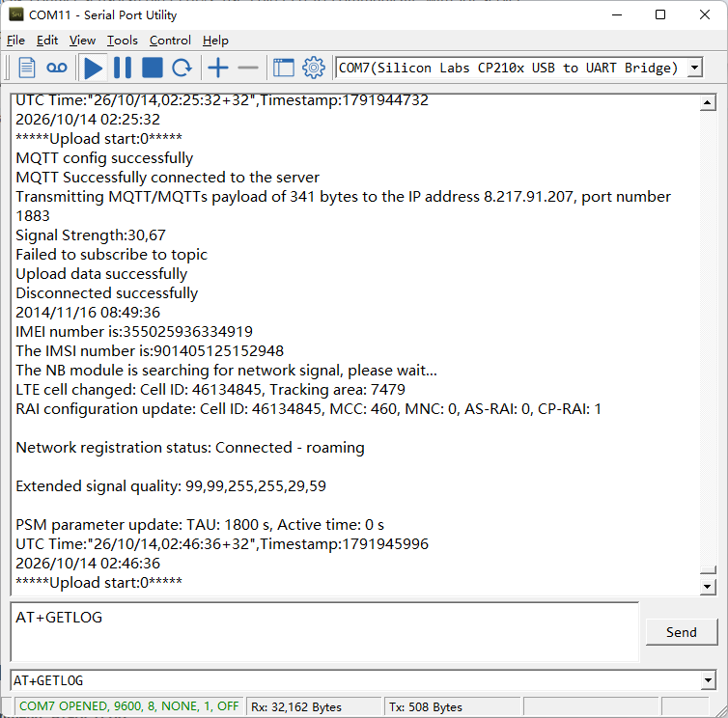
Task: Expand the AT+GETLOG command history dropdown
Action: coord(708,681)
